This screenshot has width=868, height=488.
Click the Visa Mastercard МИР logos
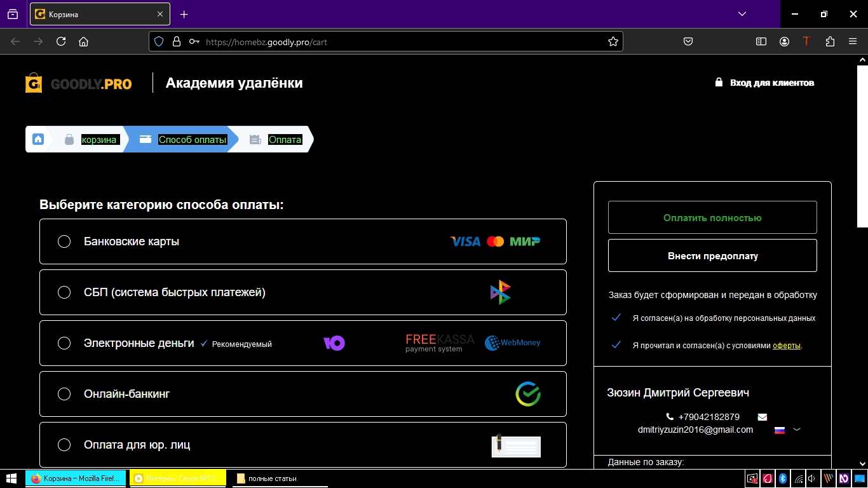pyautogui.click(x=495, y=241)
